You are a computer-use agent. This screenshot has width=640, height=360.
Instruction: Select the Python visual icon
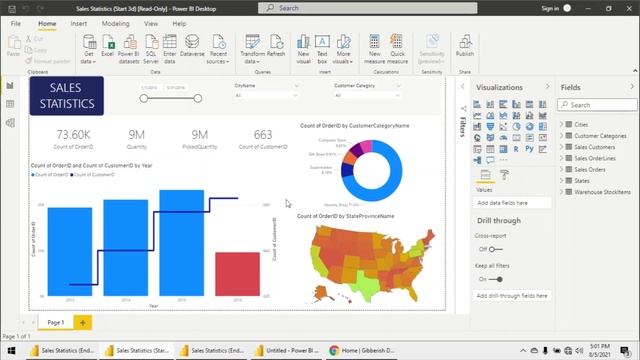[529, 149]
